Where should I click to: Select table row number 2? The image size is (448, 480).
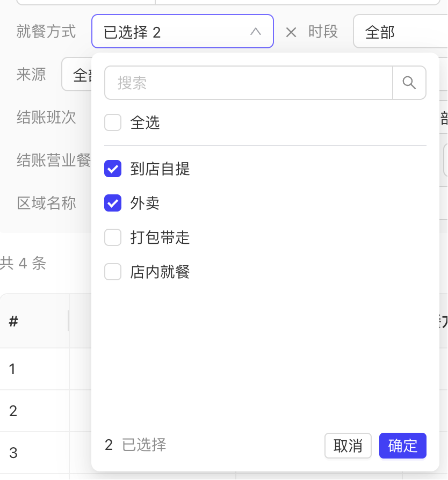click(x=13, y=411)
